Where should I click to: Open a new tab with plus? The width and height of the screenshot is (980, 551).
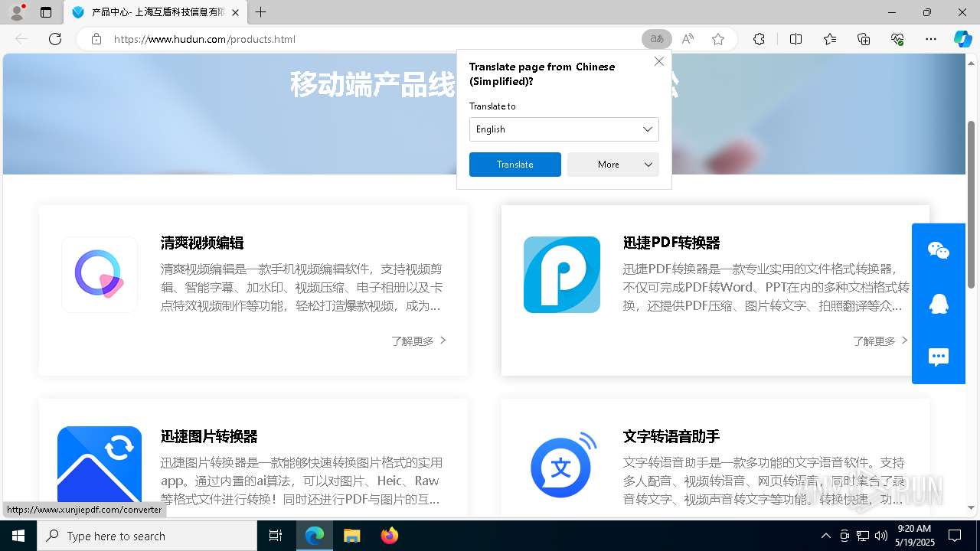[x=261, y=12]
